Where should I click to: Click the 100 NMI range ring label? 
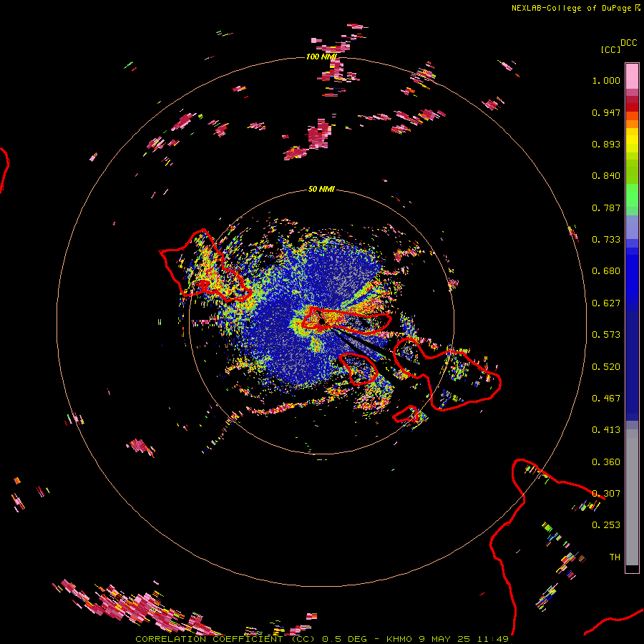tap(321, 57)
